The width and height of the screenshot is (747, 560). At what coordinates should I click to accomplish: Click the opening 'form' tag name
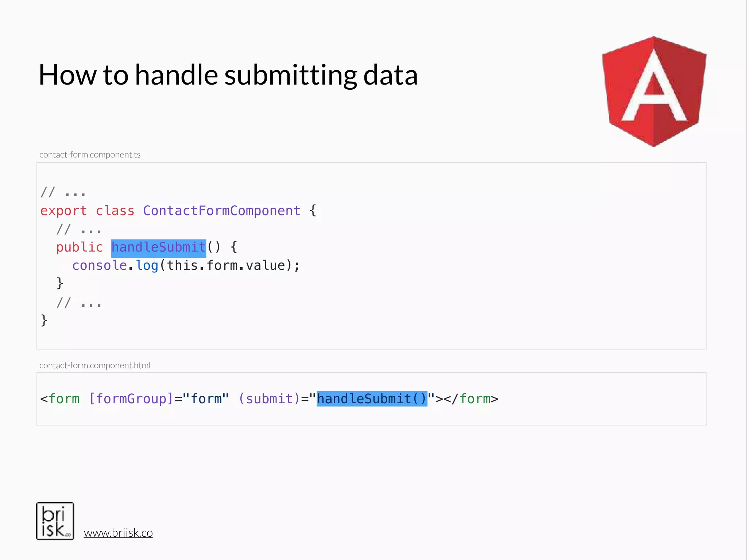[x=64, y=399]
